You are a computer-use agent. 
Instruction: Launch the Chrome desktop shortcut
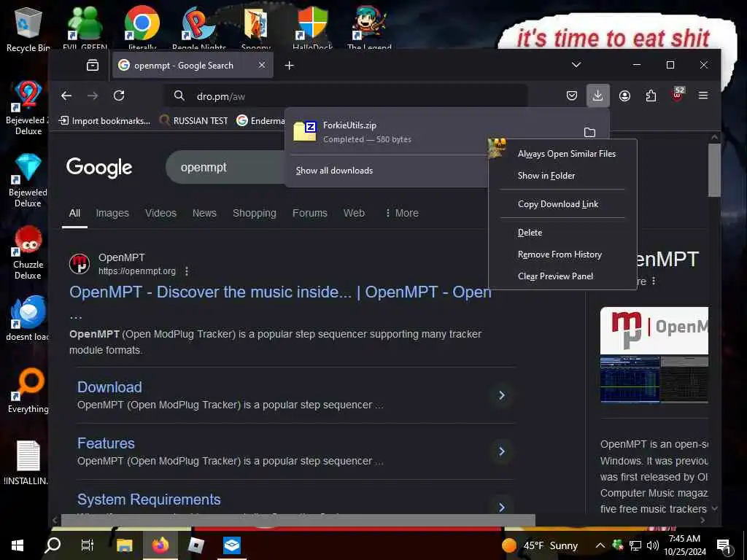142,28
